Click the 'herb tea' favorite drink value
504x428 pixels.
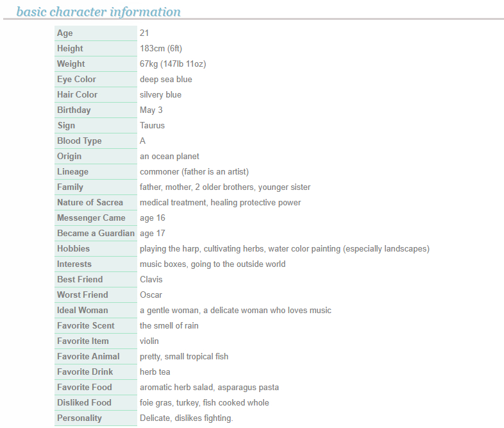(155, 372)
